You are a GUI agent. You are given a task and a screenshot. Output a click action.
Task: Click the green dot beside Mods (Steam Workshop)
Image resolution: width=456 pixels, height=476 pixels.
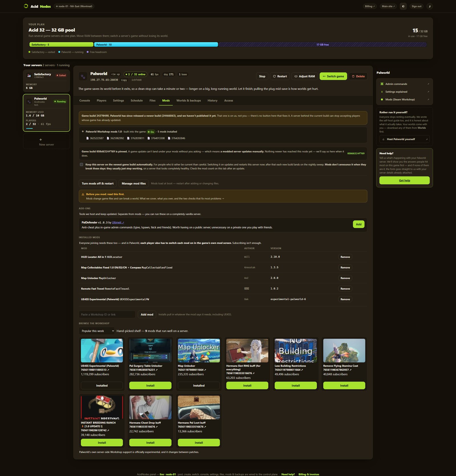382,99
